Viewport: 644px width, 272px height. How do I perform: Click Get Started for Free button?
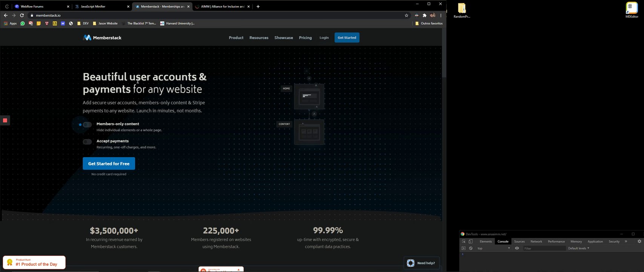(109, 164)
